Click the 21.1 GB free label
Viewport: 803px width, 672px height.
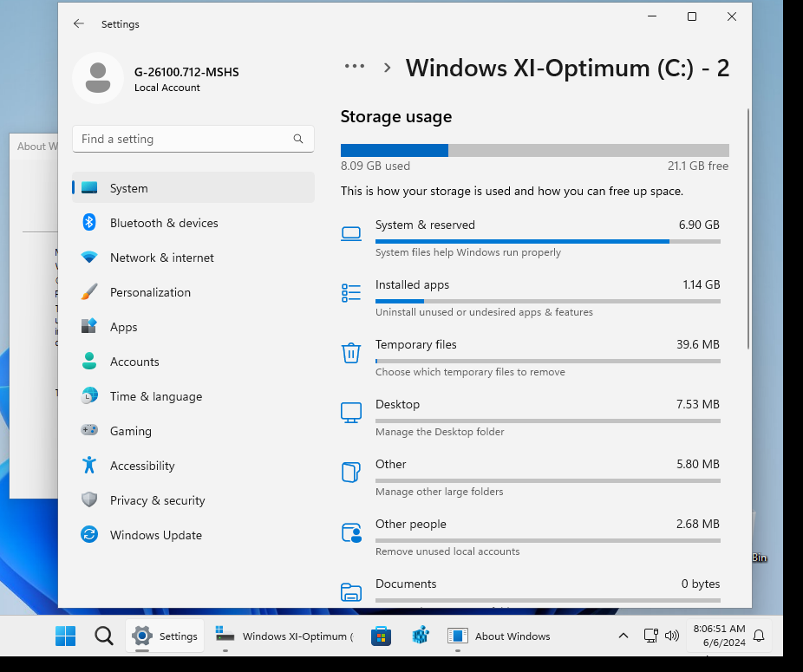[x=697, y=166]
